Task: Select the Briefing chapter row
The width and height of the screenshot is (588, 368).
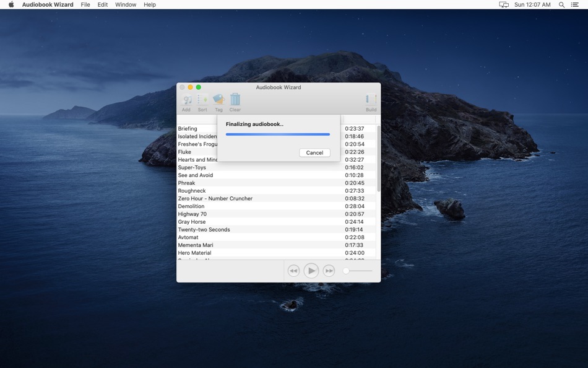Action: coord(277,128)
